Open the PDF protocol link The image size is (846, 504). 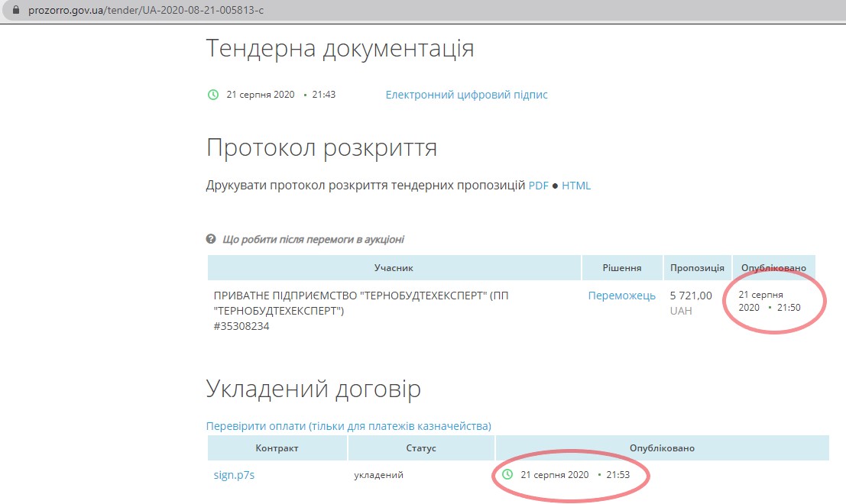pyautogui.click(x=538, y=186)
